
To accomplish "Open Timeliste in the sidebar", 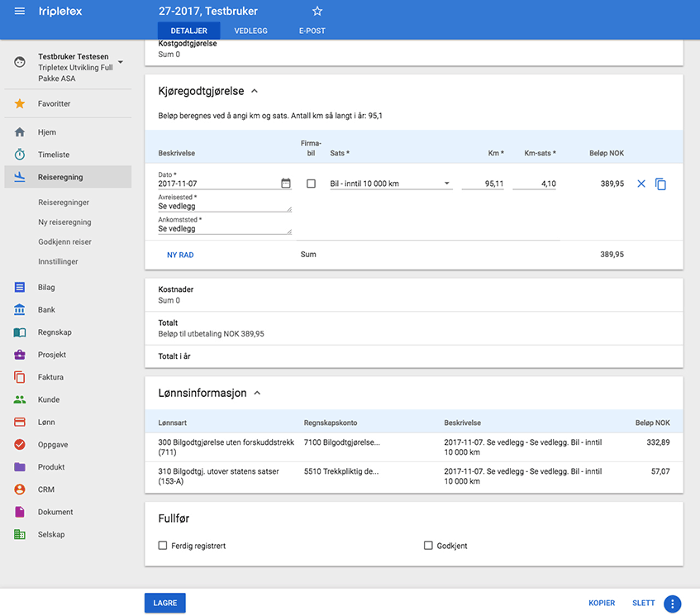I will pos(53,155).
